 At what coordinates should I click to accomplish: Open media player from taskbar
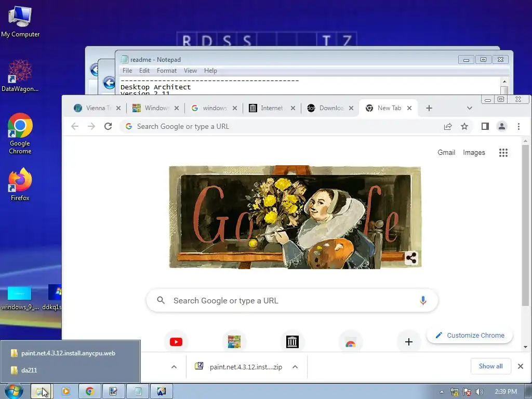66,392
